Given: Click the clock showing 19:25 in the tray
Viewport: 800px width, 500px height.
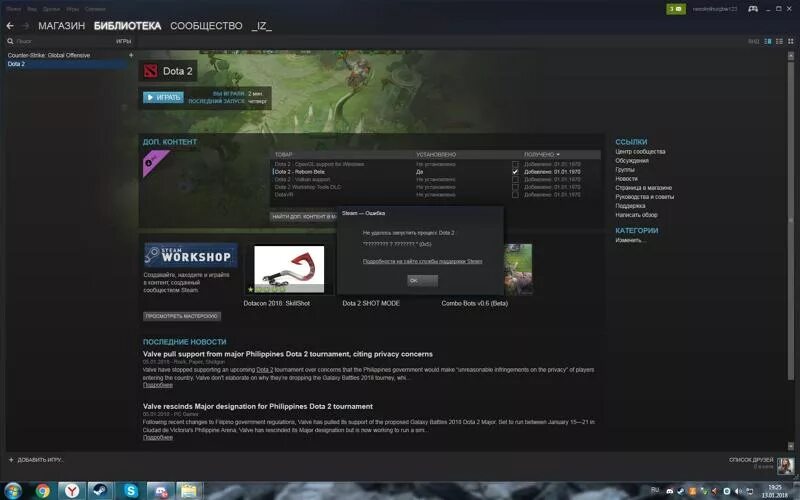Looking at the screenshot, I should tap(774, 491).
